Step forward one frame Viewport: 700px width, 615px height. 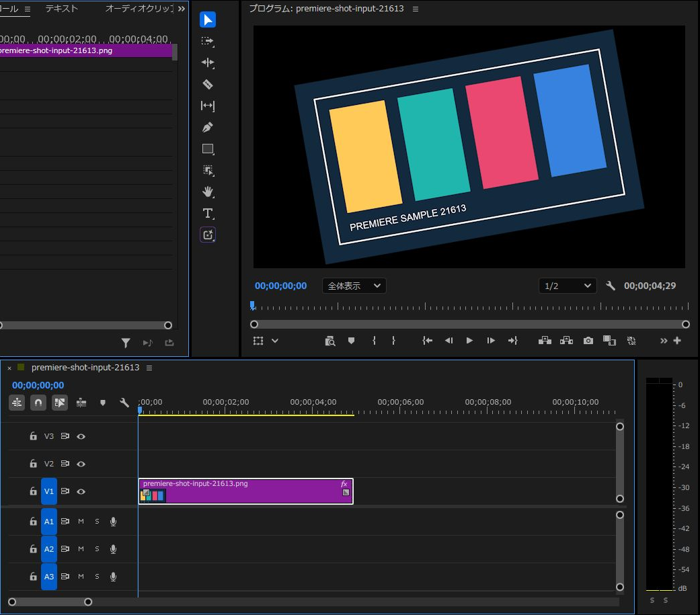(x=491, y=341)
